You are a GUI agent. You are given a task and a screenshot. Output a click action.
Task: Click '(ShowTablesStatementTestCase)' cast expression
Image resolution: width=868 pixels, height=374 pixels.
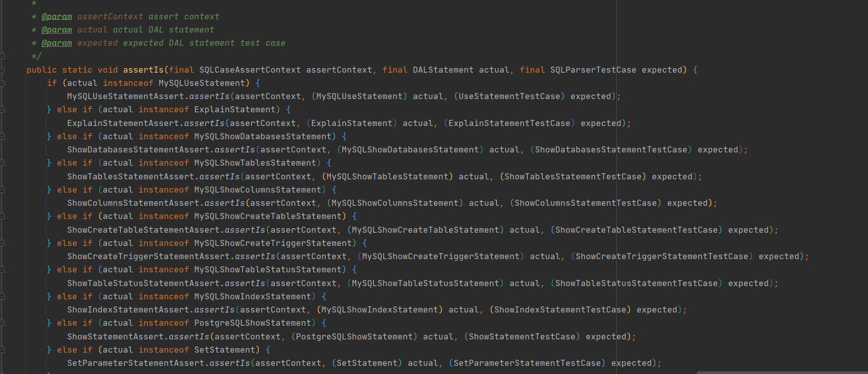tap(573, 177)
